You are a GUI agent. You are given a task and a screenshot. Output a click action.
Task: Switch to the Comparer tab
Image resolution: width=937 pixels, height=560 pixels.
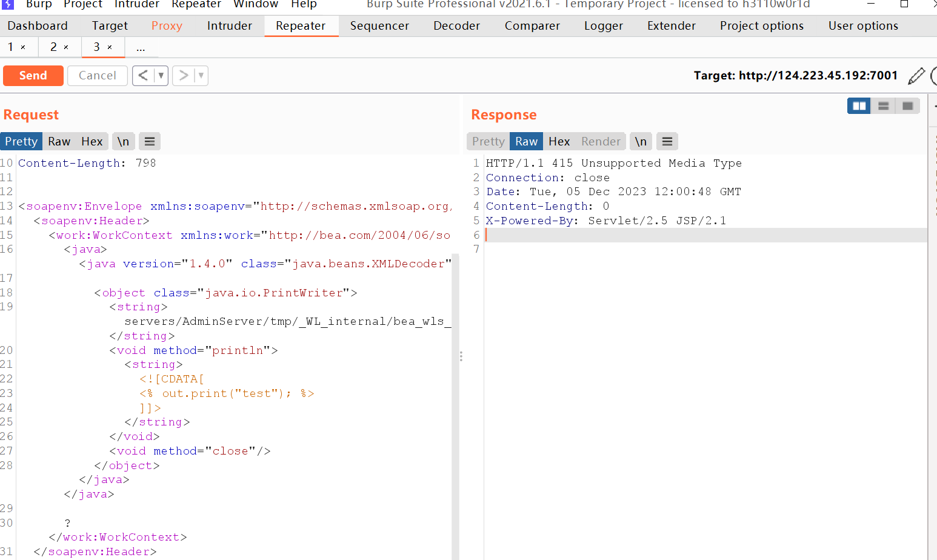point(532,26)
